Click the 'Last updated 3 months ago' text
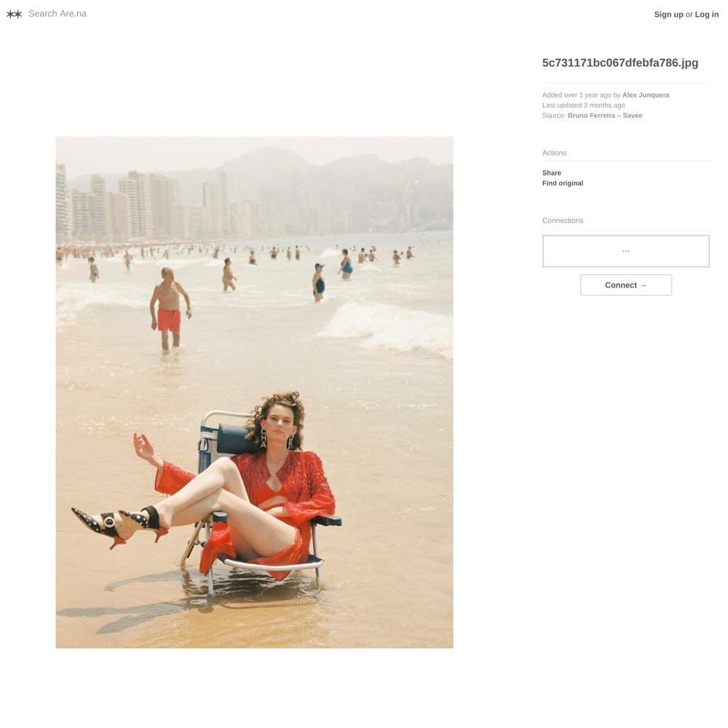This screenshot has width=728, height=728. [x=584, y=106]
